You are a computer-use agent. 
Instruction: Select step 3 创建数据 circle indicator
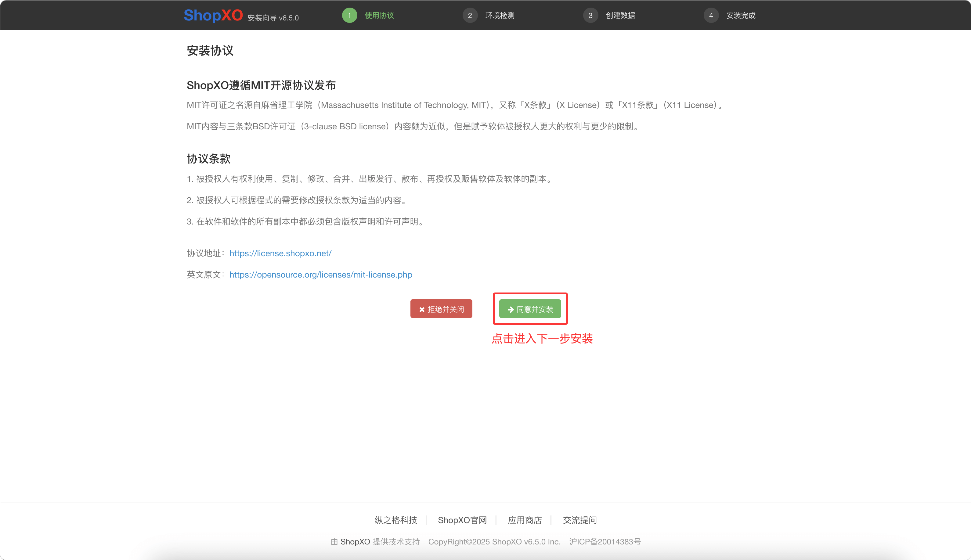(590, 15)
